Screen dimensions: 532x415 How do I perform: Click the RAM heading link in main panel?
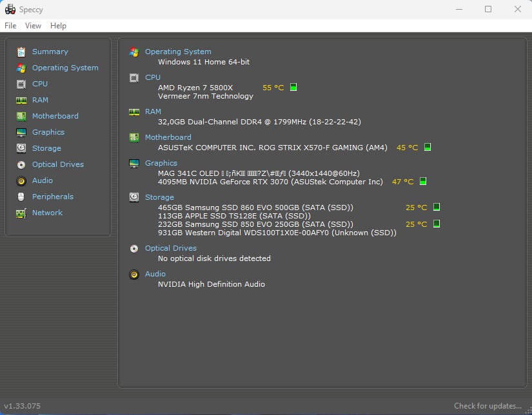[x=153, y=111]
